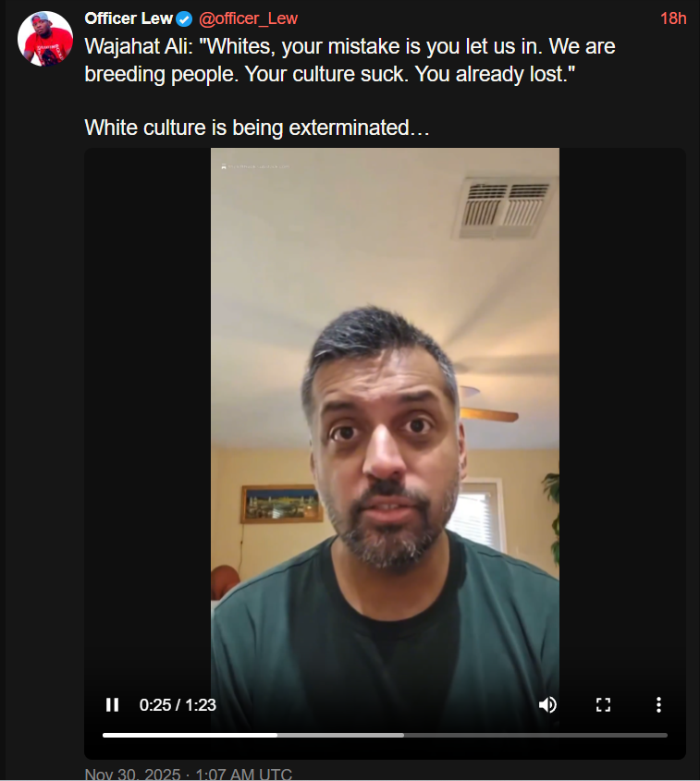Open the Nov 30, 2025 post date link
700x781 pixels.
(x=189, y=774)
